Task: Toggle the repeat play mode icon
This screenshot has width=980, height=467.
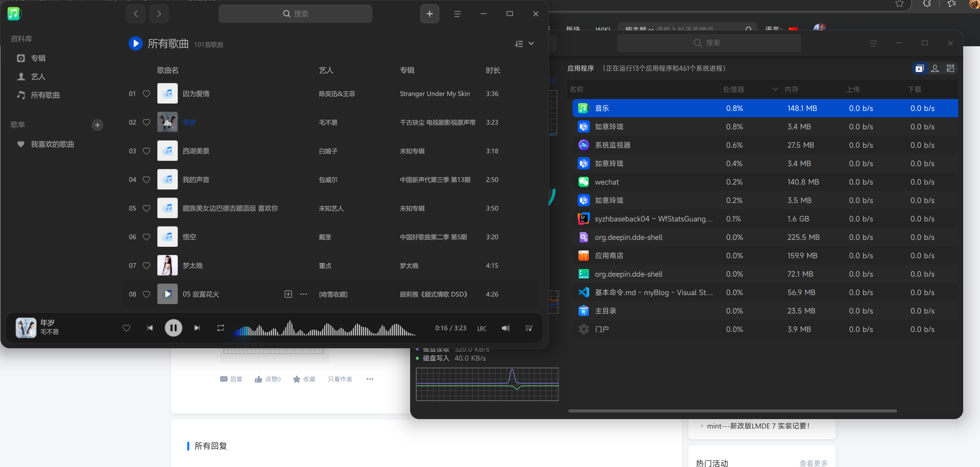Action: (x=220, y=328)
